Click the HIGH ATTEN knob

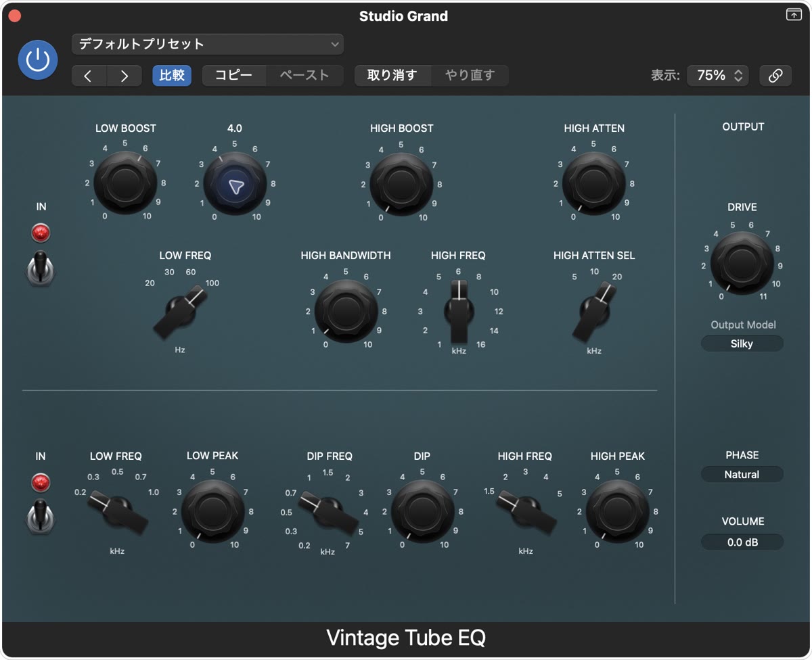(593, 184)
